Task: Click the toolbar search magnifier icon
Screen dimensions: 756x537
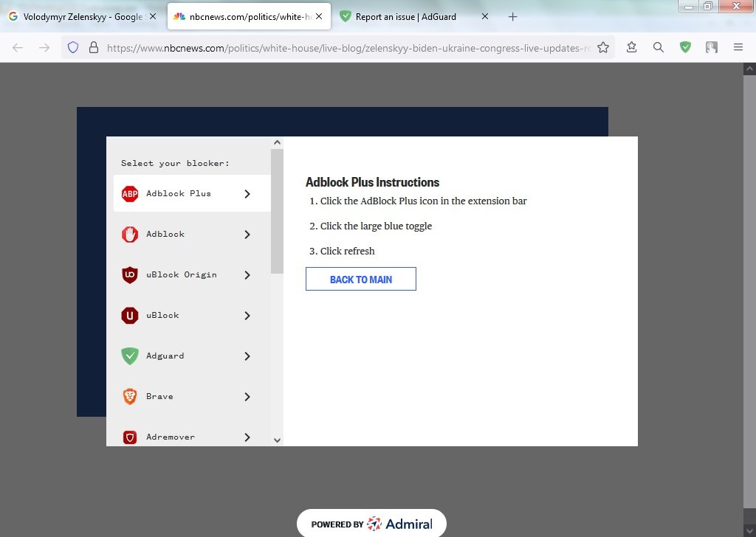Action: 659,46
